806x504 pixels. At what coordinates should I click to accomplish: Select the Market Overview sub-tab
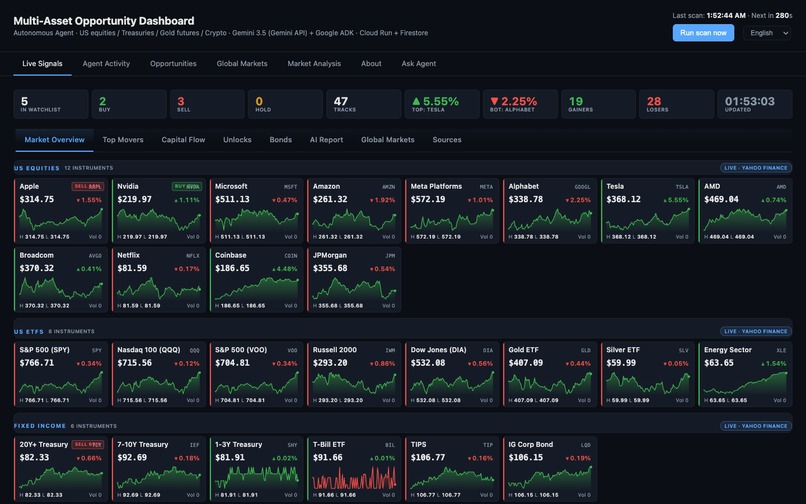54,140
